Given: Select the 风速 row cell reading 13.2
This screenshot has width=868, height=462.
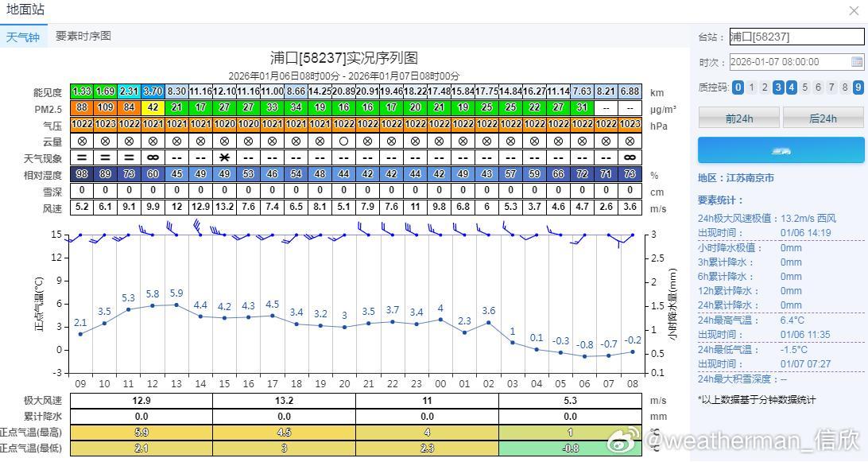Looking at the screenshot, I should tap(224, 207).
